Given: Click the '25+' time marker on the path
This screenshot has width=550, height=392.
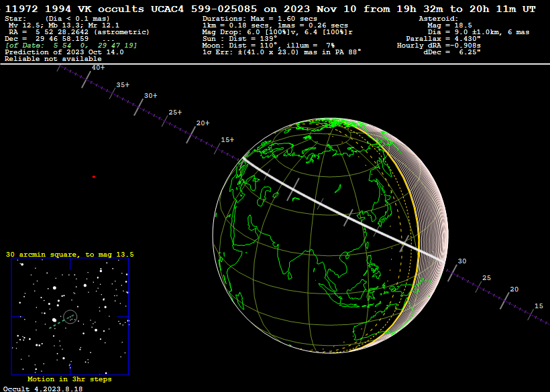Looking at the screenshot, I should pos(175,113).
